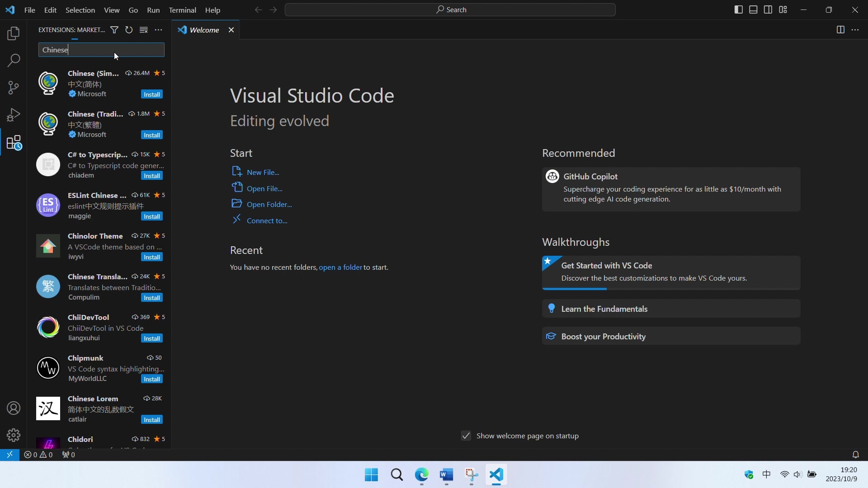Image resolution: width=868 pixels, height=488 pixels.
Task: Click the remote window status bar icon
Action: pos(9,455)
